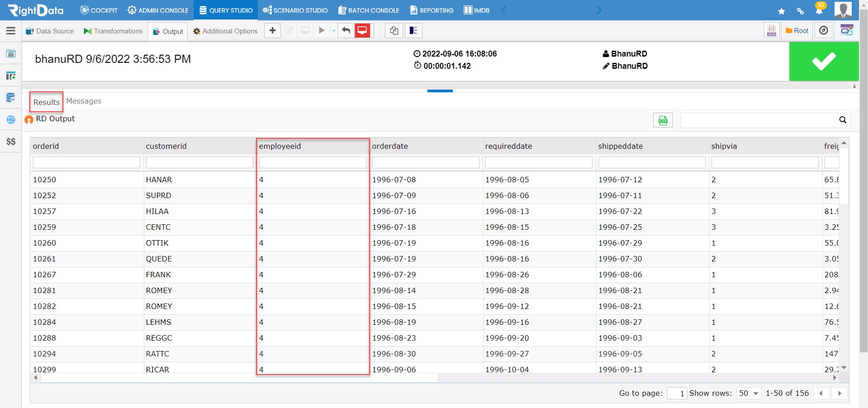The width and height of the screenshot is (868, 408).
Task: Switch to the Messages tab
Action: pyautogui.click(x=84, y=101)
